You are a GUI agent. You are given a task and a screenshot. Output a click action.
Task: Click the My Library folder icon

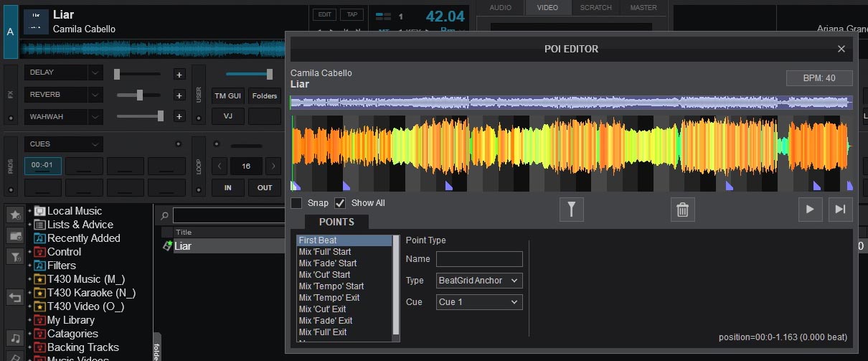(40, 320)
